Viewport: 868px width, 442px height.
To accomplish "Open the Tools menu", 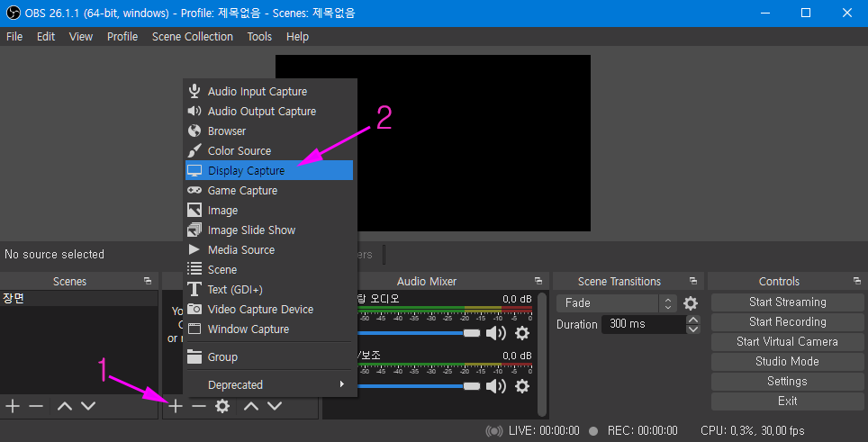I will click(259, 37).
